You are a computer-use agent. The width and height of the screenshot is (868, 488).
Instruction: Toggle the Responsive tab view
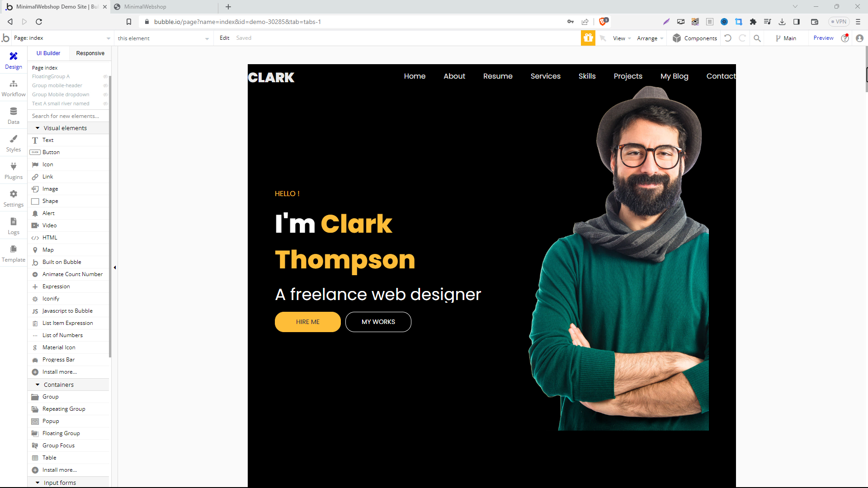tap(90, 53)
